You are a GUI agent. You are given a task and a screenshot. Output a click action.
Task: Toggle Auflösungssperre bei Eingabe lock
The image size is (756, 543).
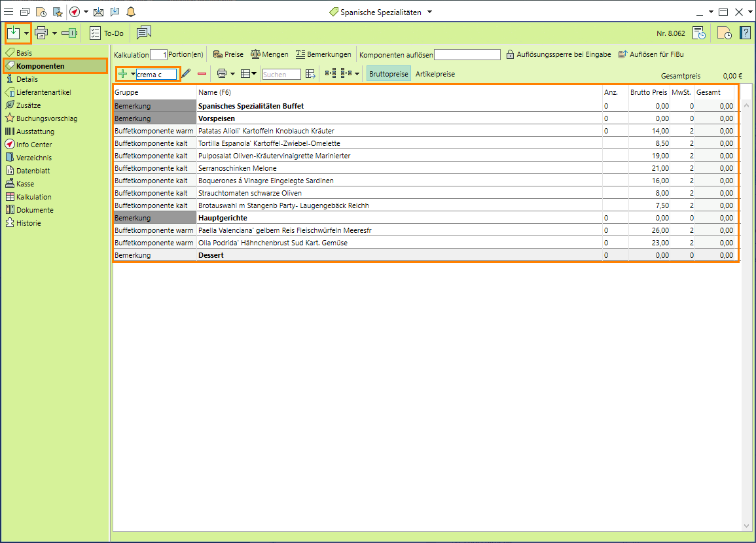(x=558, y=55)
